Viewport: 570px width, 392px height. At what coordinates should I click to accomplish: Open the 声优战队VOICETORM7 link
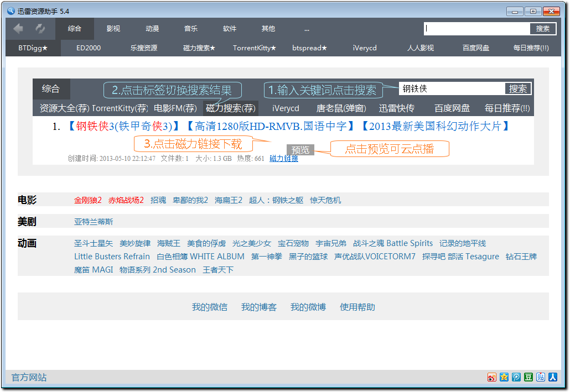(375, 257)
